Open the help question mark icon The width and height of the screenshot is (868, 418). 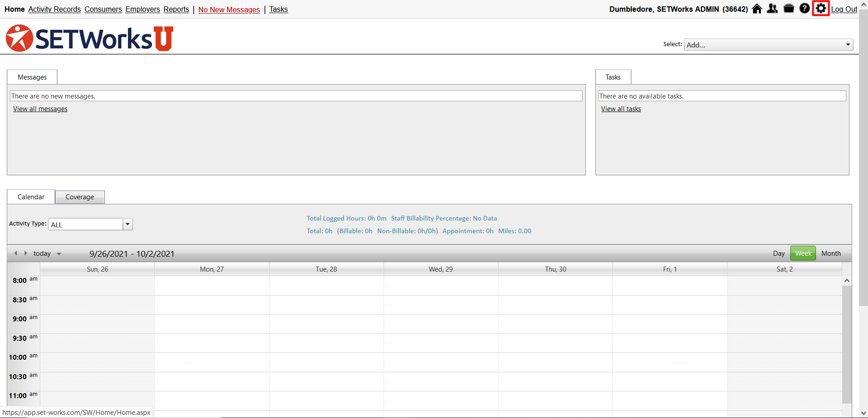pyautogui.click(x=805, y=9)
